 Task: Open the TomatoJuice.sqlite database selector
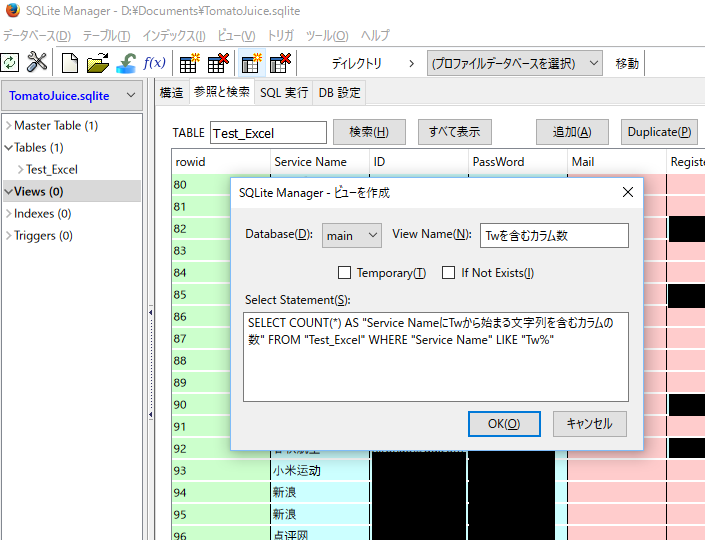[x=72, y=96]
